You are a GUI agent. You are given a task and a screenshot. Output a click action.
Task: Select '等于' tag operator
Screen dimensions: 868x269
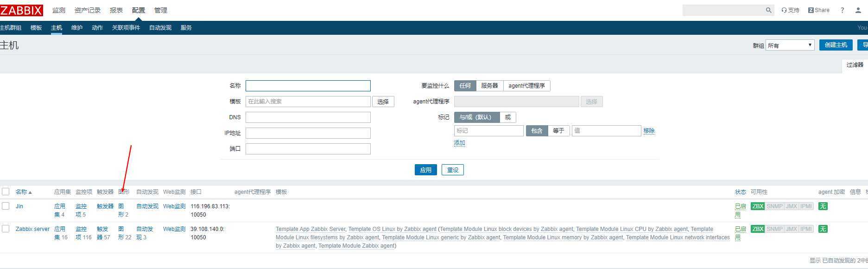coord(558,131)
